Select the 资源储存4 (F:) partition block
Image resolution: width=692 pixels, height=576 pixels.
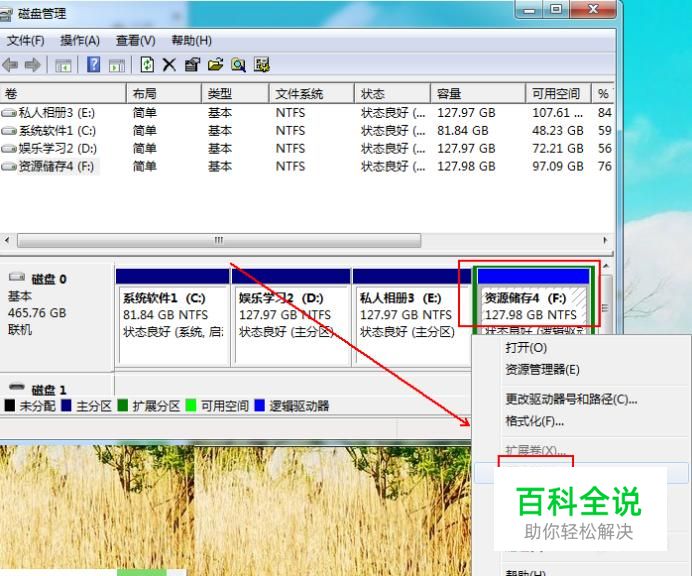coord(533,301)
